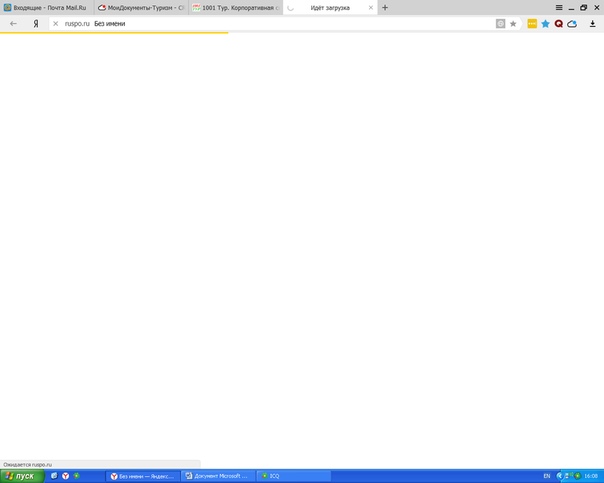This screenshot has width=604, height=483.
Task: Open the green ICQ tray icon
Action: pyautogui.click(x=577, y=476)
